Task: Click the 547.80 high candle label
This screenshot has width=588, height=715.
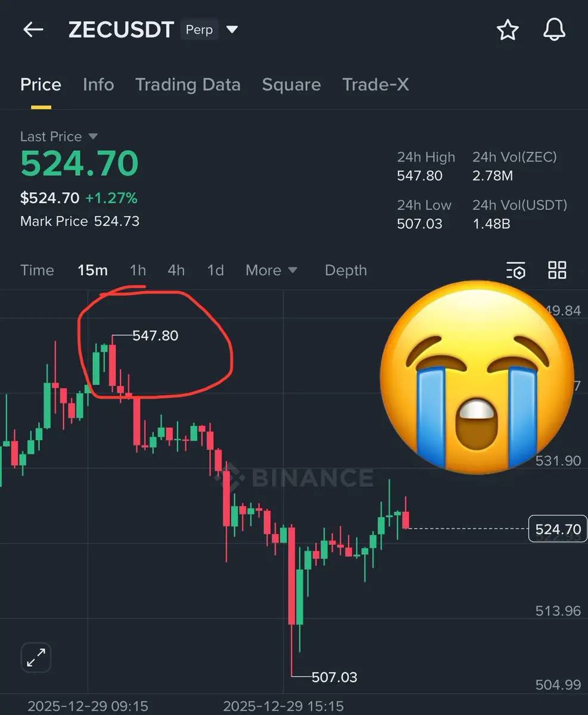Action: [155, 335]
